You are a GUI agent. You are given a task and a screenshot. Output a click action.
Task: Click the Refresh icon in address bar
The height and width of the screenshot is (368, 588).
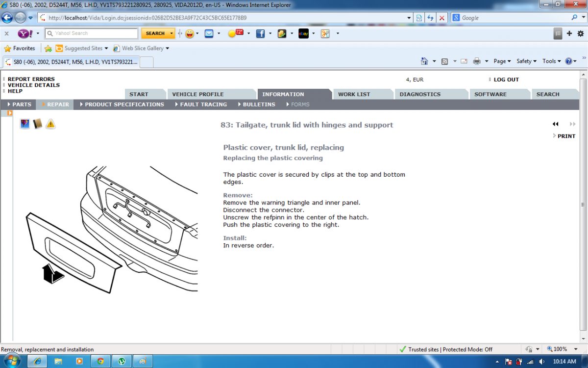click(431, 18)
